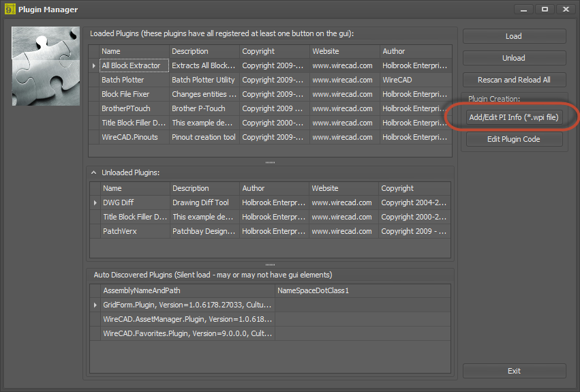The width and height of the screenshot is (580, 392).
Task: Click the Drawing Diff Tool description
Action: tap(204, 203)
